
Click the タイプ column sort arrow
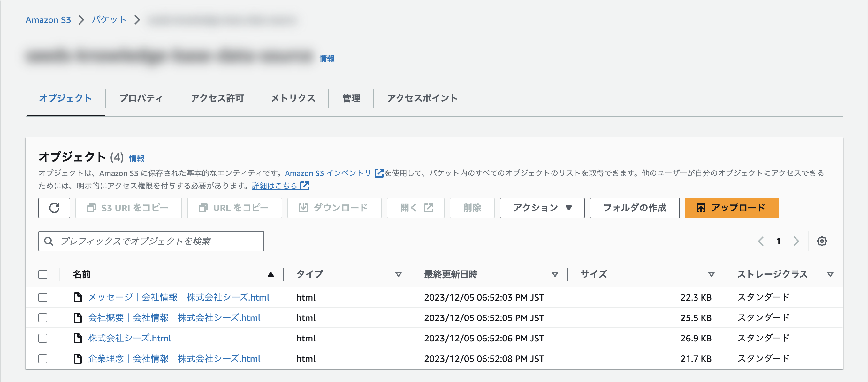pyautogui.click(x=398, y=275)
